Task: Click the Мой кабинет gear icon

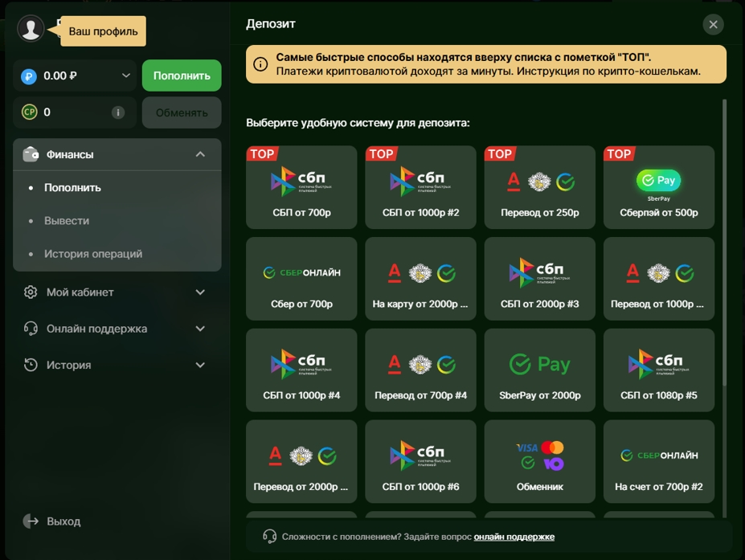Action: point(31,292)
